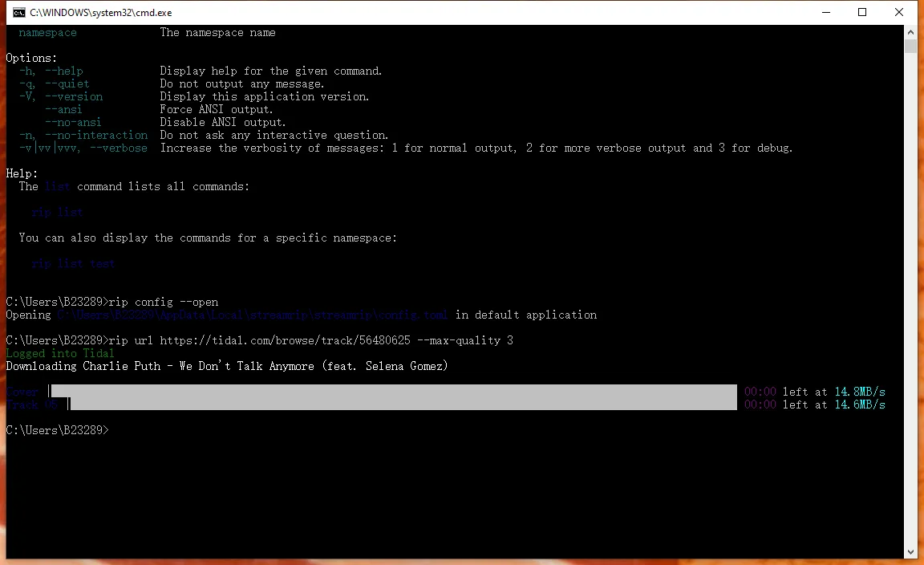Click 'in default application' text

[525, 315]
